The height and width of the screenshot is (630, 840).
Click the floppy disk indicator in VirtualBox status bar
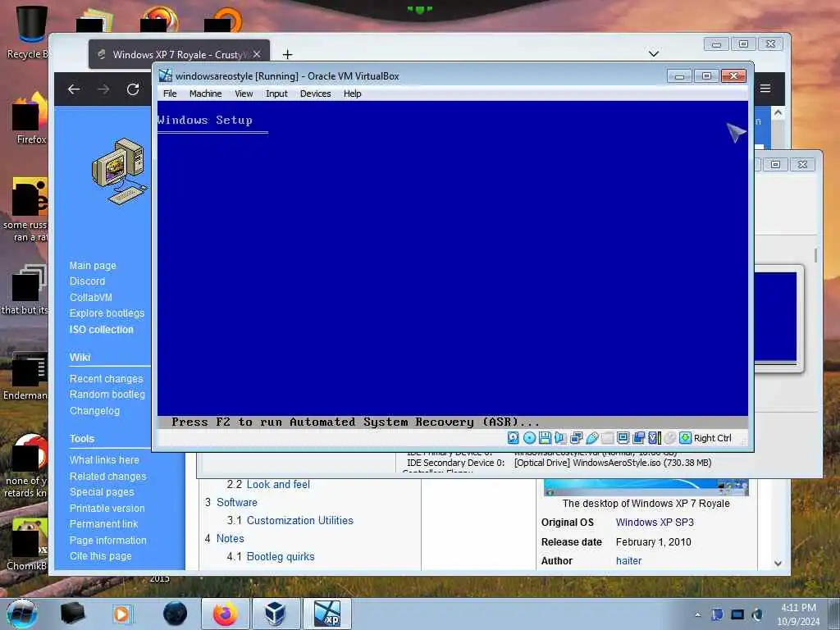tap(545, 438)
